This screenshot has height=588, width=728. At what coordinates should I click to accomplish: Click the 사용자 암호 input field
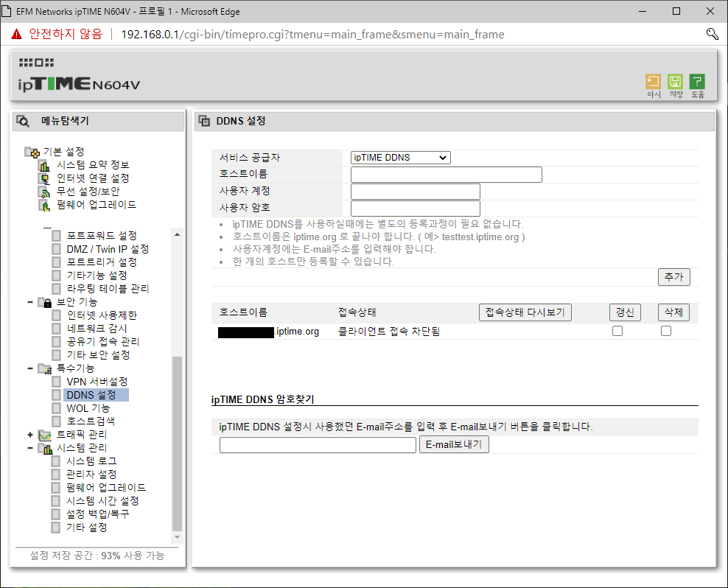point(415,208)
